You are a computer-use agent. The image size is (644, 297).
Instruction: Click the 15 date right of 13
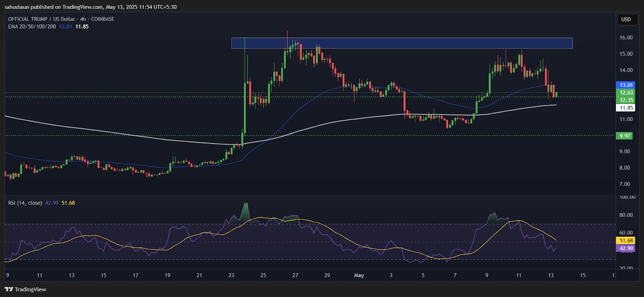pyautogui.click(x=582, y=275)
